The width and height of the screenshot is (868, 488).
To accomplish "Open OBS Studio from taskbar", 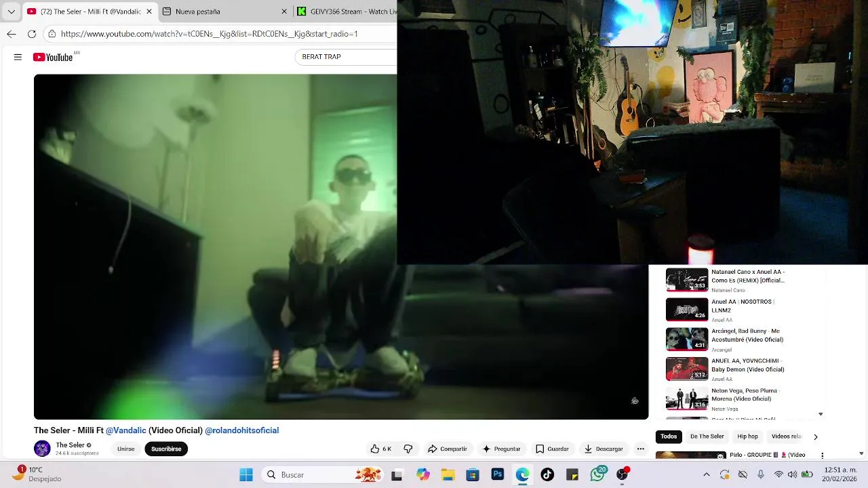I will pyautogui.click(x=622, y=474).
